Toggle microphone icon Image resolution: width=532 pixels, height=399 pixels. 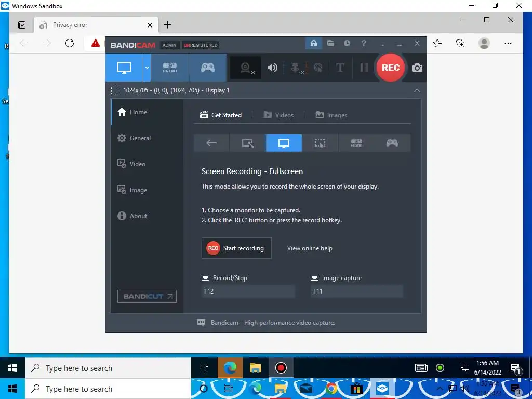click(296, 68)
